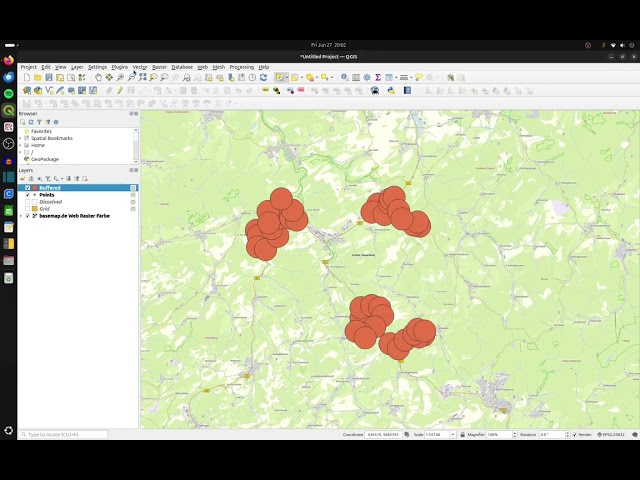Save the project with the floppy disk icon
Viewport: 640px width, 480px height.
pos(49,78)
